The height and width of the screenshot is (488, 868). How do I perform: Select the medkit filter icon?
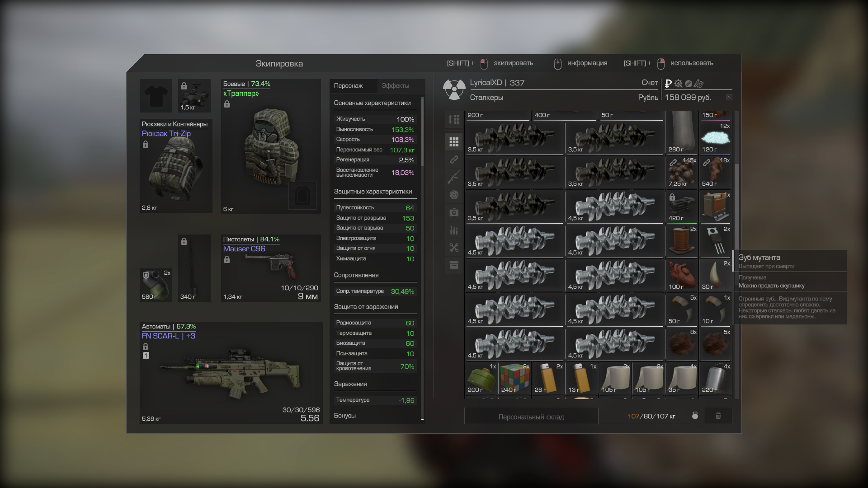click(454, 212)
